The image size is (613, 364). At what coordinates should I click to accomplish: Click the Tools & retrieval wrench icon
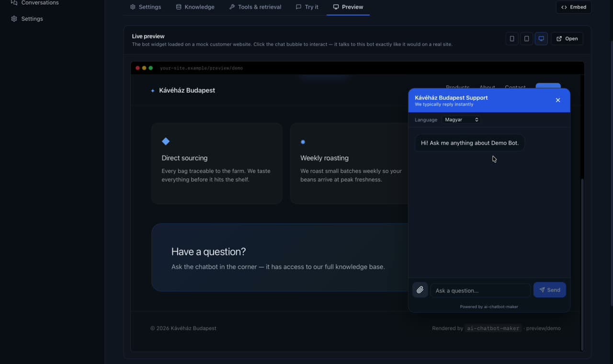point(232,7)
